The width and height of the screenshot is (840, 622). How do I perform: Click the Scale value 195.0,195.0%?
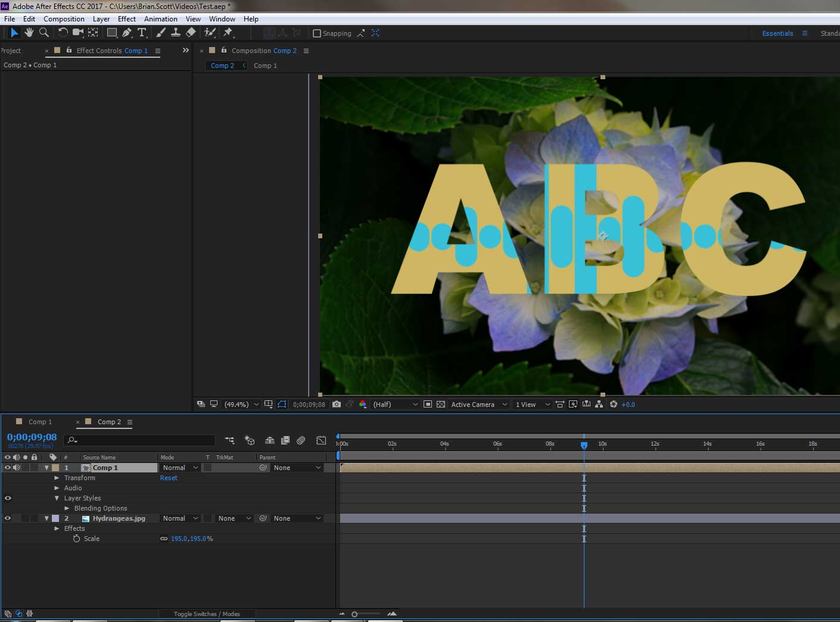point(191,539)
